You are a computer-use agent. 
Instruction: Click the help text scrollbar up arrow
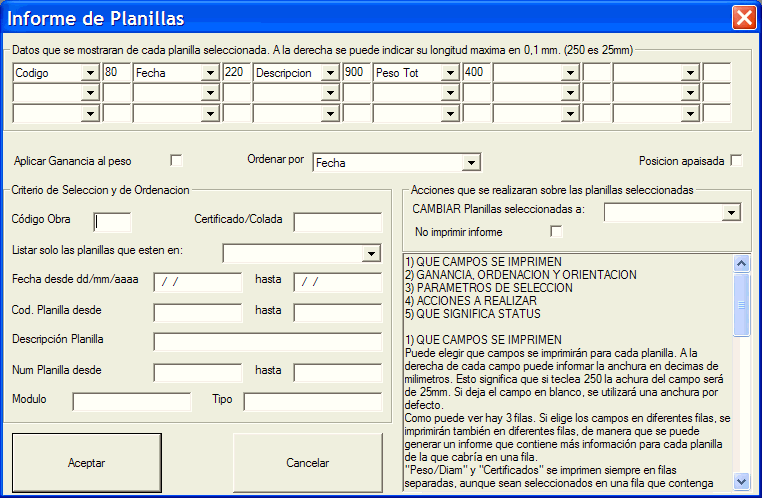741,265
